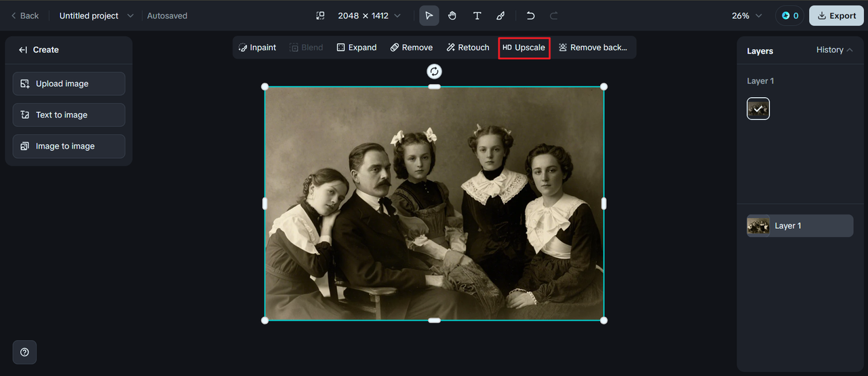Select the Layer 1 row in the layer list
The image size is (868, 376).
click(x=800, y=226)
